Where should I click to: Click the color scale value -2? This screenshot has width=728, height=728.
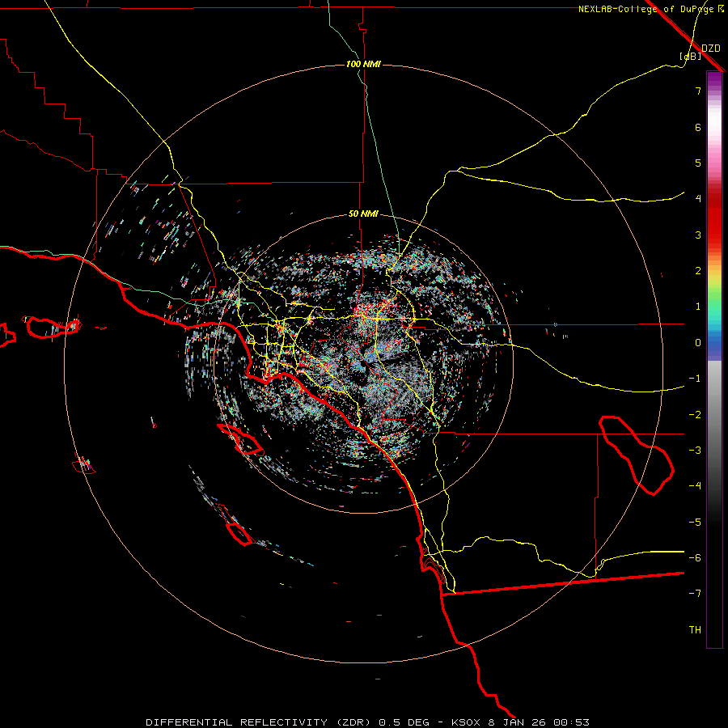point(695,415)
